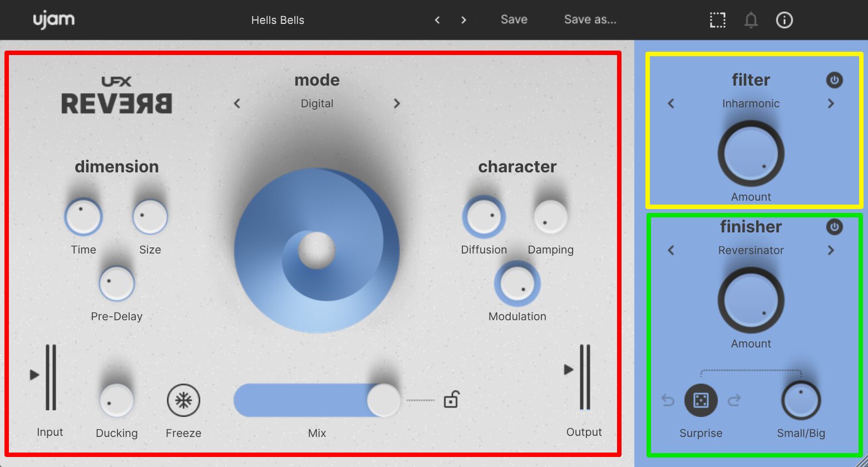
Task: Click the Input level meter
Action: 51,377
